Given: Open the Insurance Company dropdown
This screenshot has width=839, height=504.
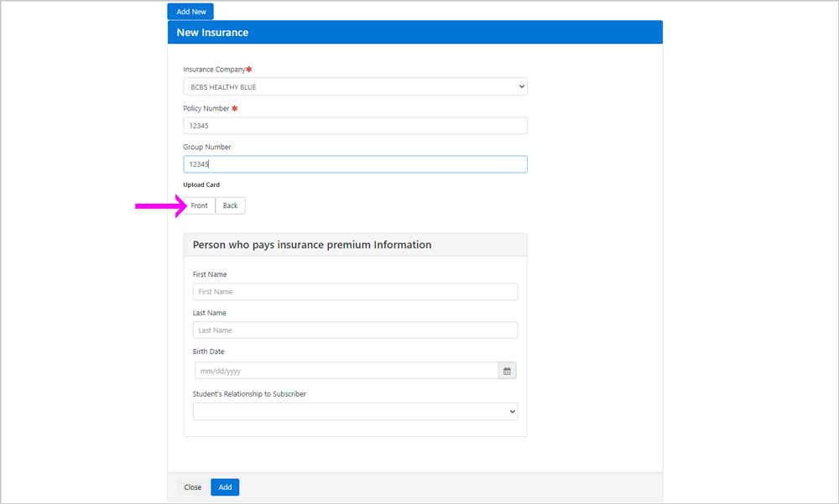Looking at the screenshot, I should 355,86.
